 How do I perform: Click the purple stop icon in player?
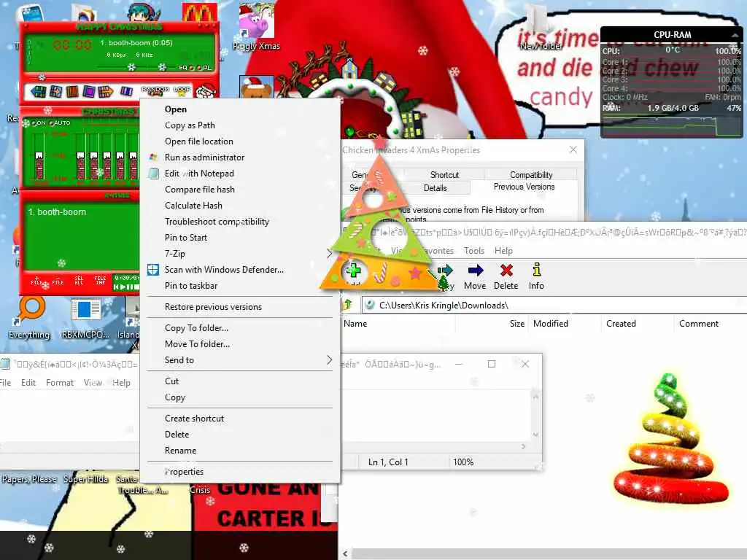coord(89,91)
